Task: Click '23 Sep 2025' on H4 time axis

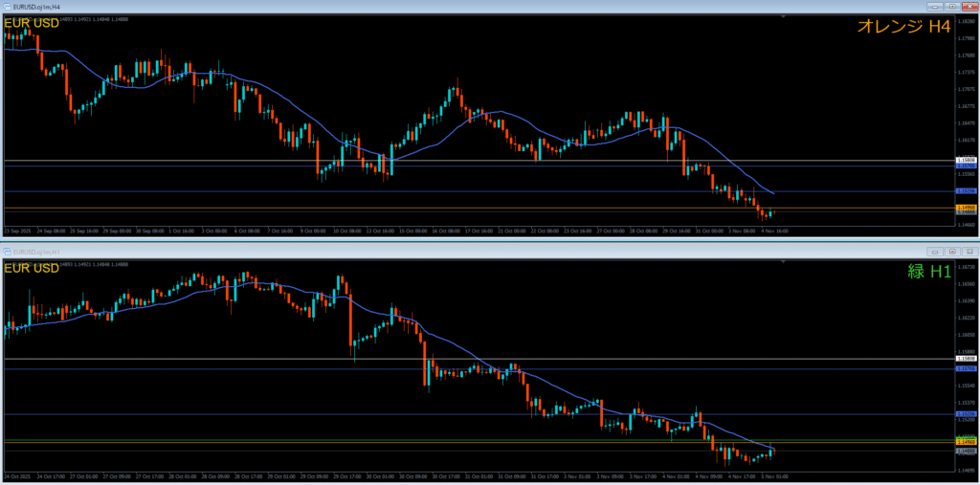Action: coord(17,231)
